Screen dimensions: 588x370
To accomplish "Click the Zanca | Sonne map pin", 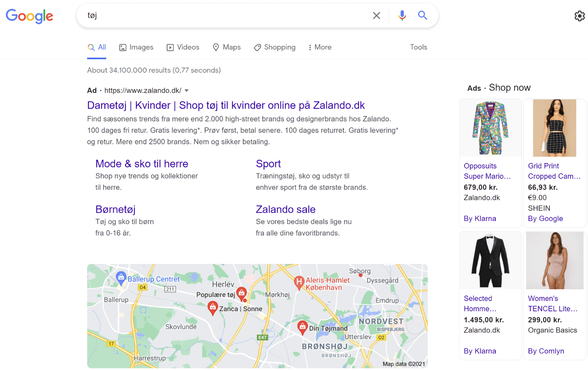I will click(213, 308).
